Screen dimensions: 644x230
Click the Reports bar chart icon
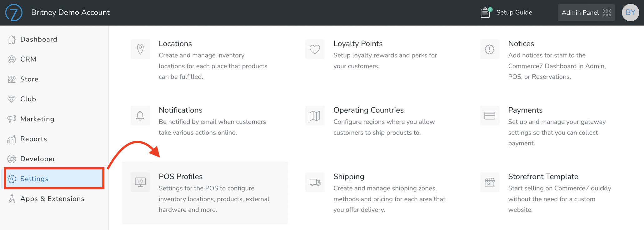click(x=12, y=139)
